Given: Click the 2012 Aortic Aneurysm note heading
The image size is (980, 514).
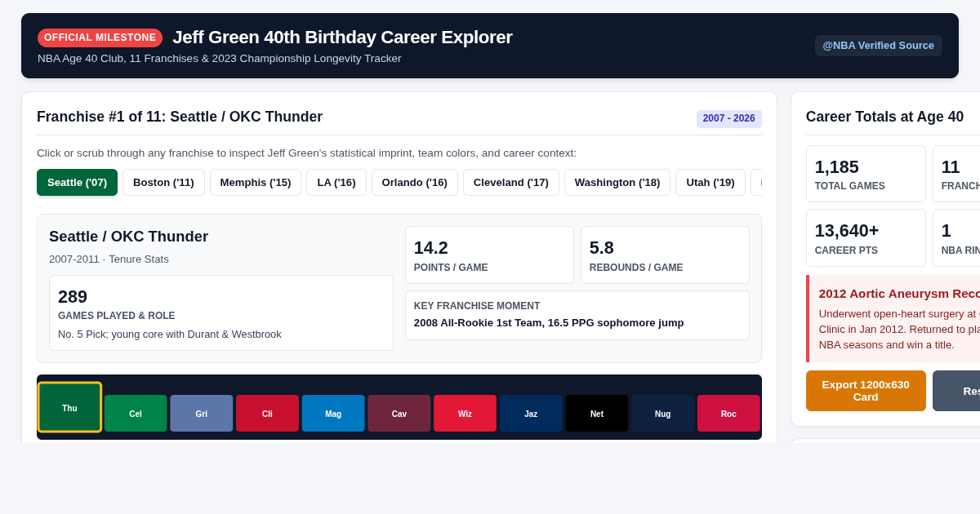Looking at the screenshot, I should [x=899, y=294].
